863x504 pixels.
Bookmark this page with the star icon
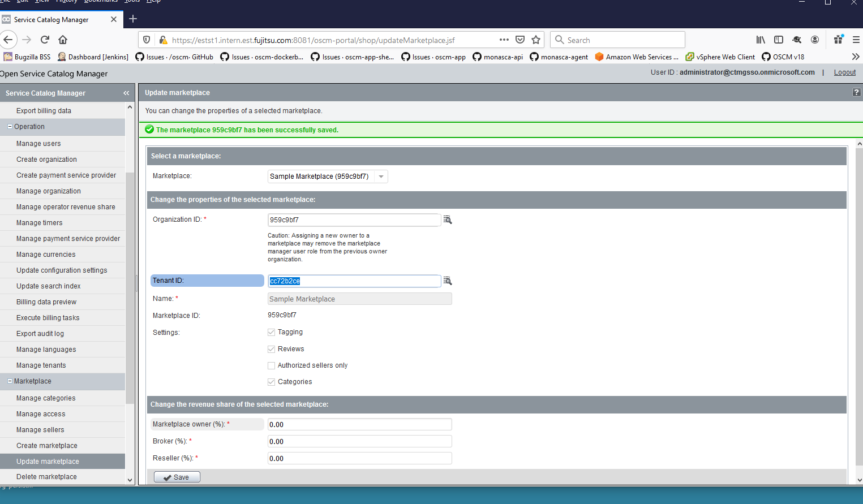point(536,40)
